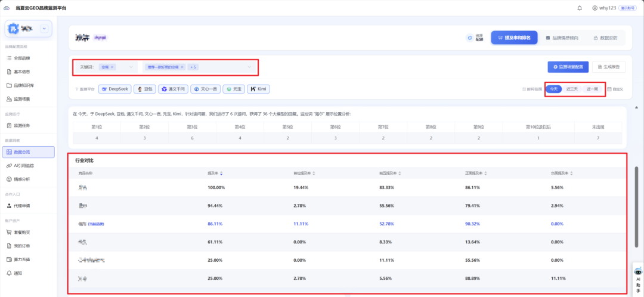Select the 今天 time range
Screen dimensions: 644x297
tap(554, 89)
